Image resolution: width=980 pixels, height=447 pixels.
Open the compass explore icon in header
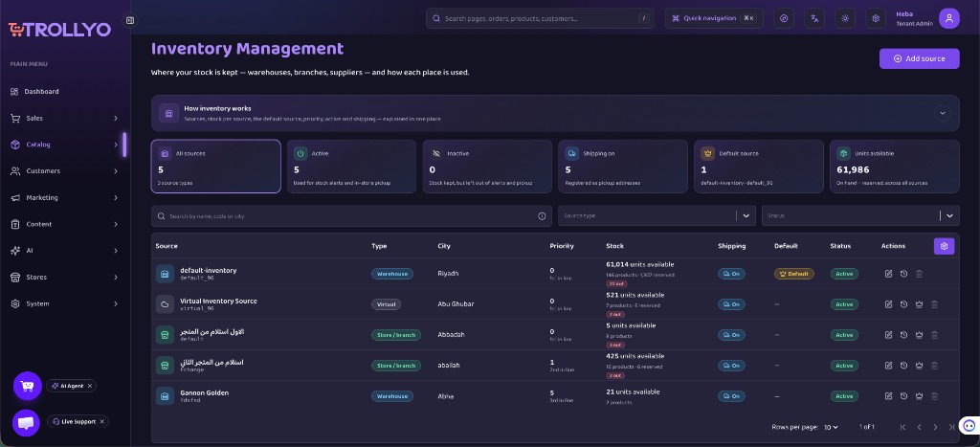(x=784, y=18)
